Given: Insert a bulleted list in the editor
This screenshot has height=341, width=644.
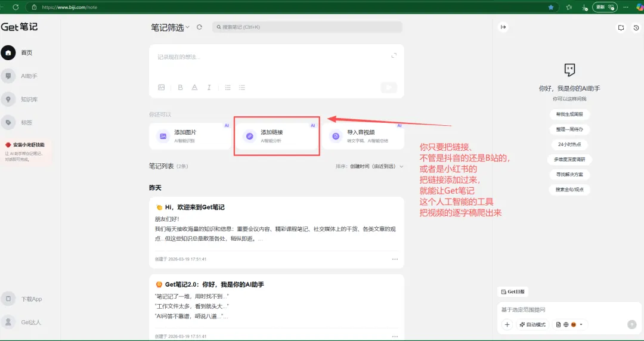Looking at the screenshot, I should tap(242, 88).
